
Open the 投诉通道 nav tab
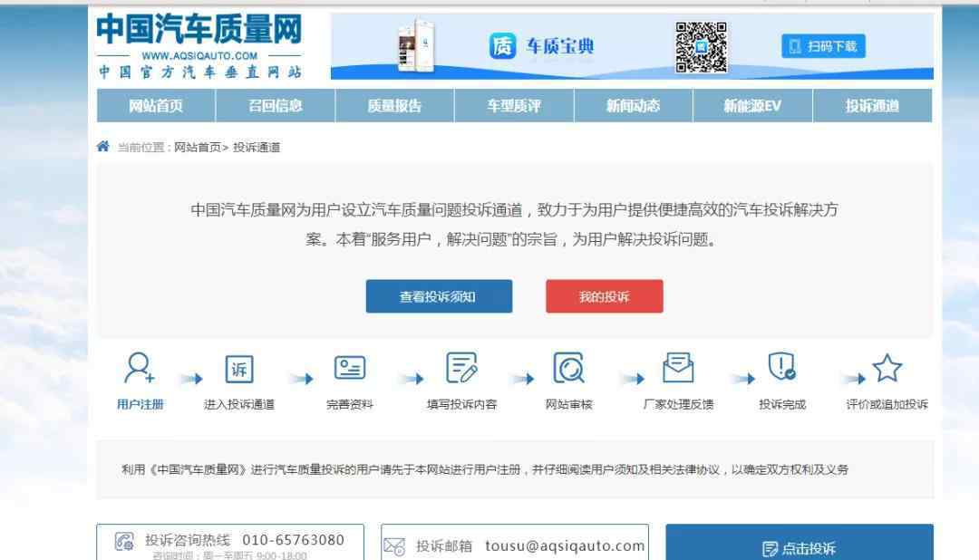[872, 105]
